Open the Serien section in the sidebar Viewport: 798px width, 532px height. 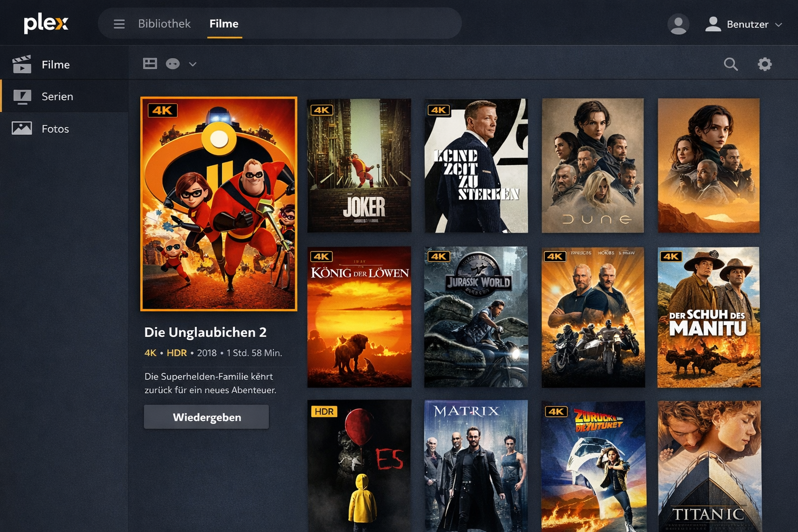click(57, 97)
